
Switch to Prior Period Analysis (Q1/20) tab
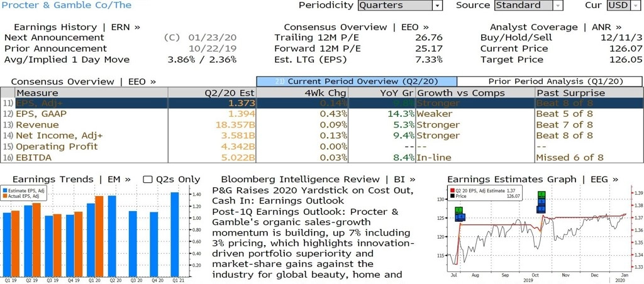(549, 81)
